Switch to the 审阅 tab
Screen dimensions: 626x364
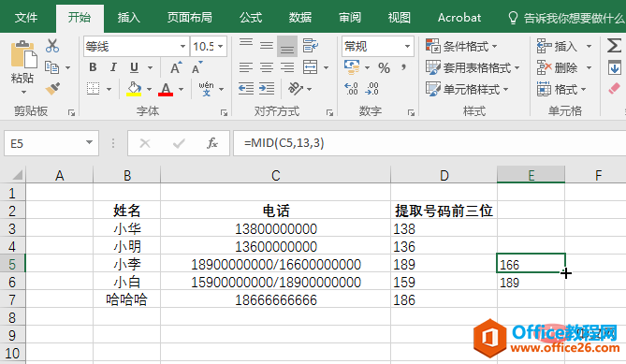[350, 18]
